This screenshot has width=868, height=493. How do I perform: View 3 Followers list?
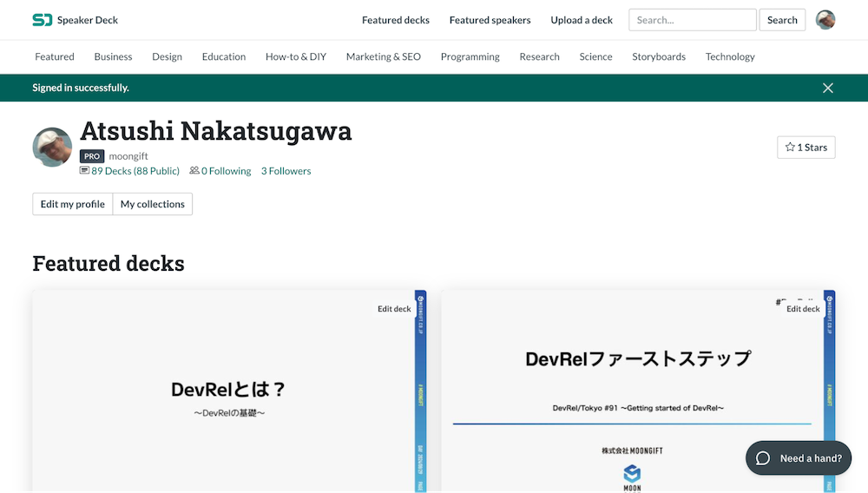[286, 170]
